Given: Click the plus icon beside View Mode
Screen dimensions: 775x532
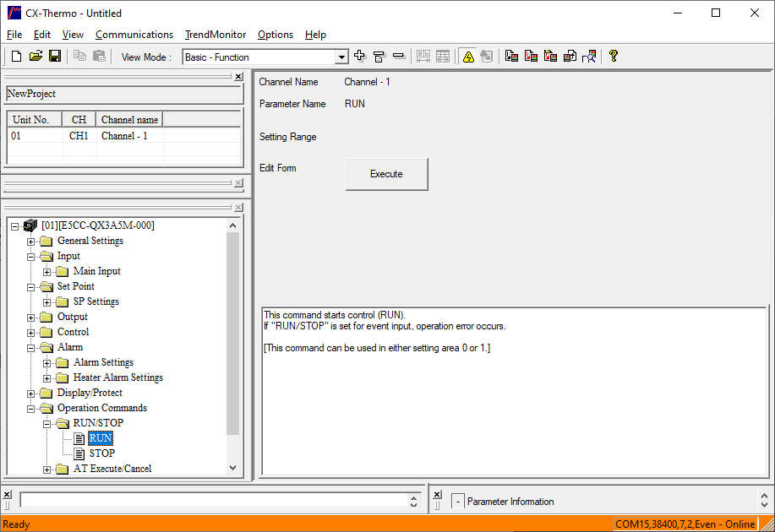Looking at the screenshot, I should (x=360, y=57).
